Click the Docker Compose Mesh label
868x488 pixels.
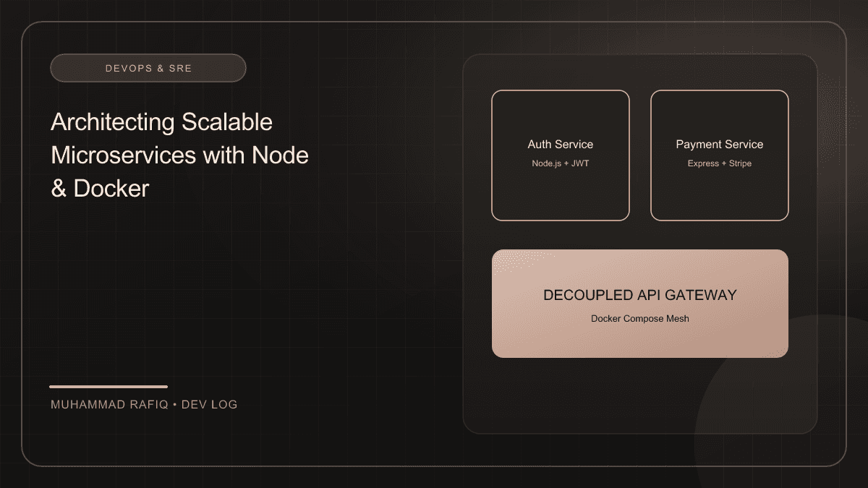[640, 318]
